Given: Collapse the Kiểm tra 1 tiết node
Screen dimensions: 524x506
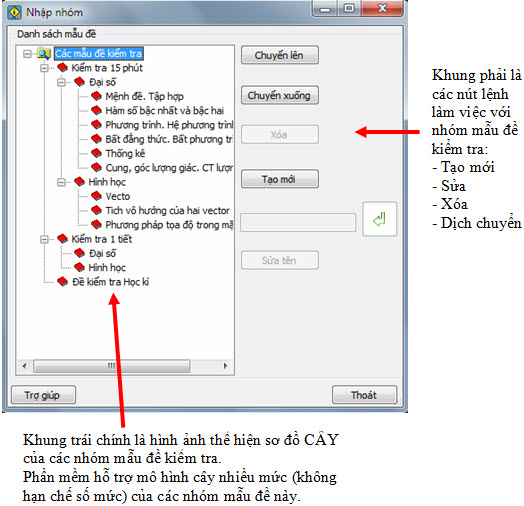Looking at the screenshot, I should (44, 239).
